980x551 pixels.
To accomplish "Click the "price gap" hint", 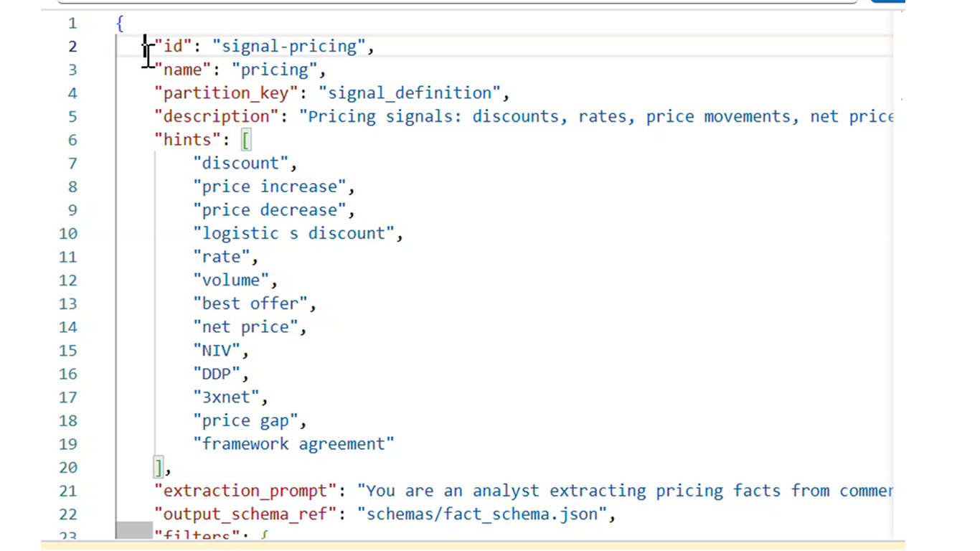I will tap(245, 421).
